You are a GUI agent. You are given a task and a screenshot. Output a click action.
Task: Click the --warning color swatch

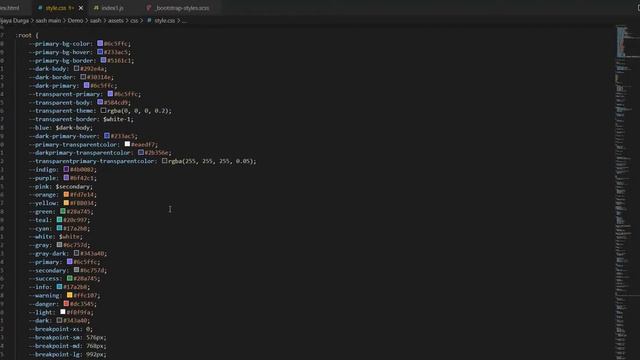point(70,295)
